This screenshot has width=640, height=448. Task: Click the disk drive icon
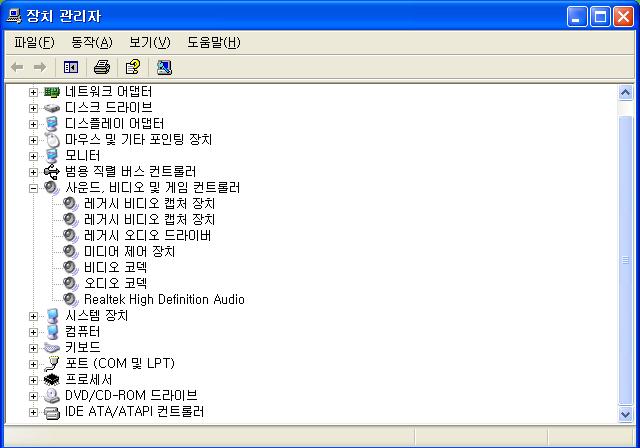click(x=52, y=108)
